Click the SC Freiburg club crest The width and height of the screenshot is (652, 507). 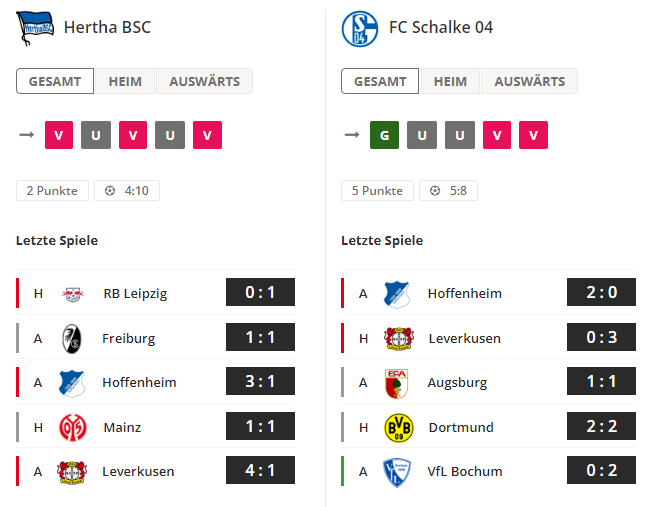(x=72, y=339)
